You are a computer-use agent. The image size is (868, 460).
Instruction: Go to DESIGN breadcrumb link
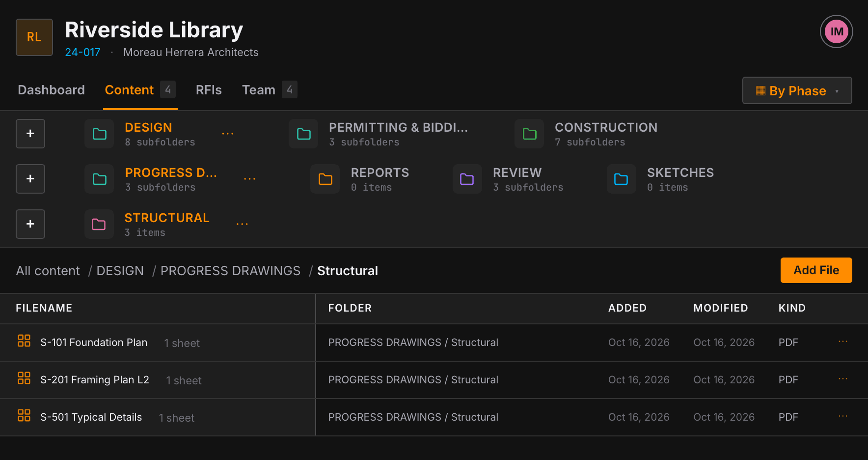[120, 271]
